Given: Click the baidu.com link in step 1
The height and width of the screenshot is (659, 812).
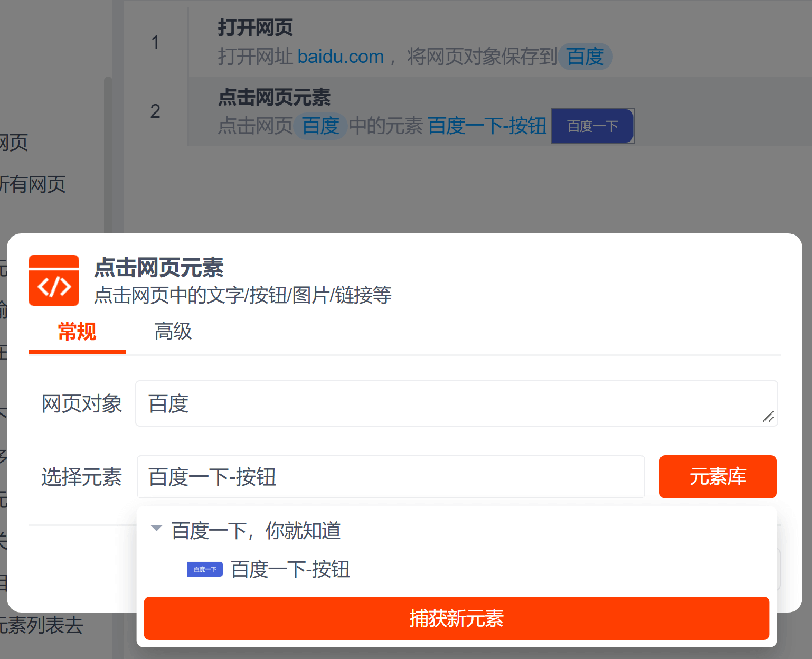Looking at the screenshot, I should coord(341,57).
